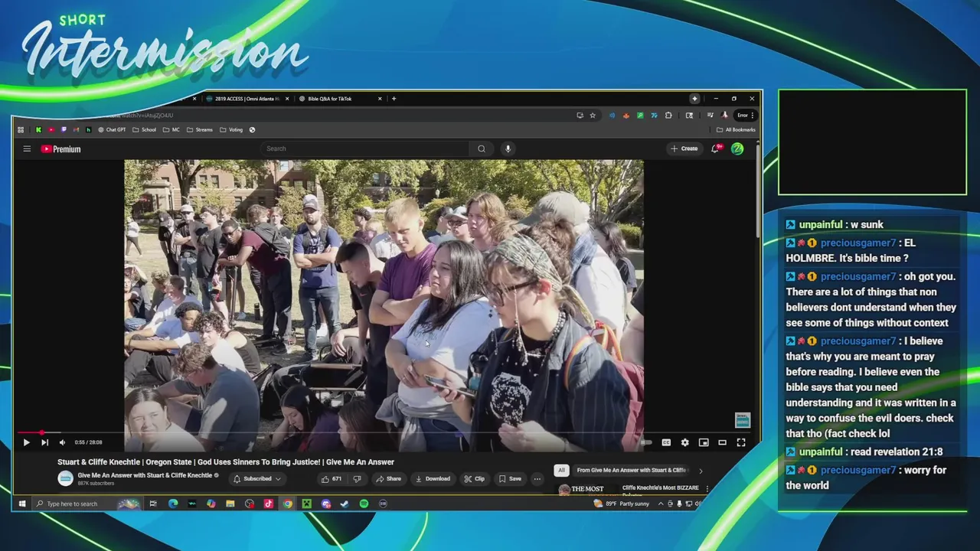
Task: Click the Type here to search box
Action: pos(87,504)
